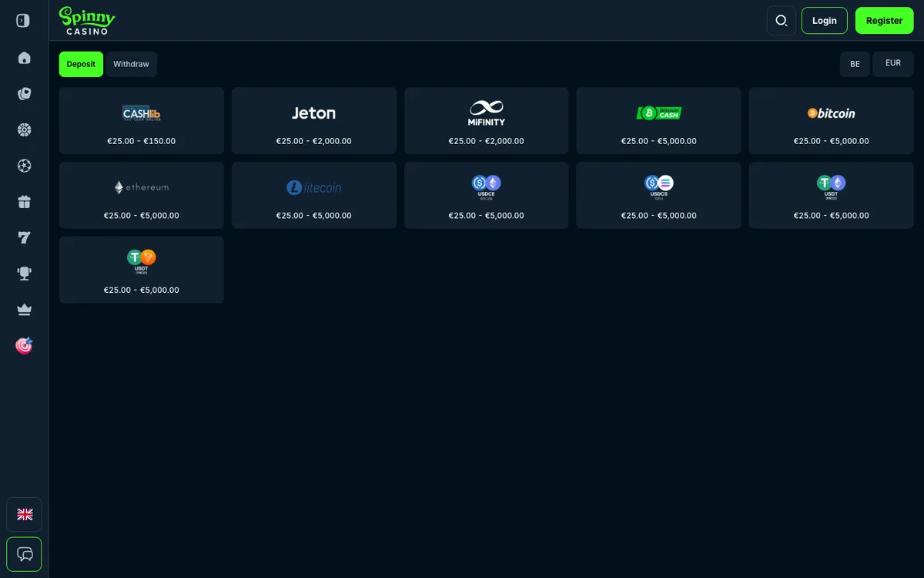Choose the MiFinity payment method
This screenshot has width=924, height=578.
(x=487, y=121)
